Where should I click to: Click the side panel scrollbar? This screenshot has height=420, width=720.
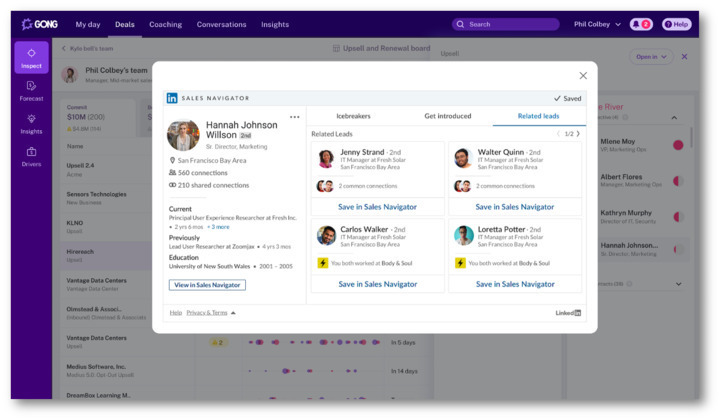pyautogui.click(x=691, y=138)
